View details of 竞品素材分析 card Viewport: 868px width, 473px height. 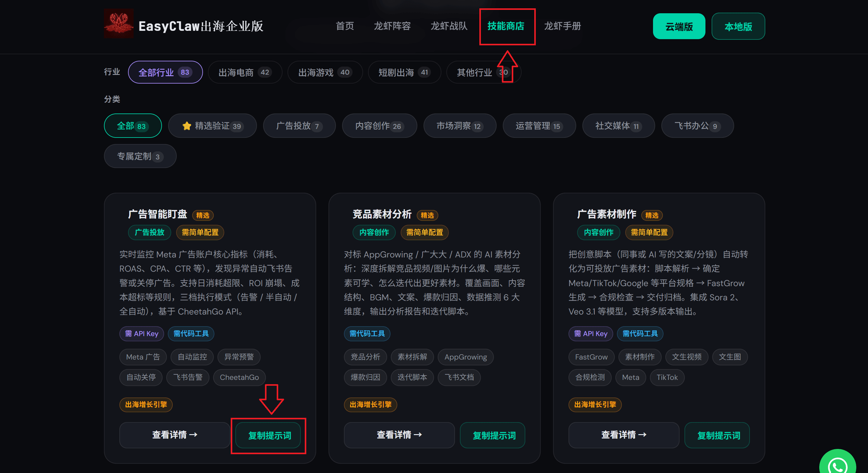tap(399, 435)
